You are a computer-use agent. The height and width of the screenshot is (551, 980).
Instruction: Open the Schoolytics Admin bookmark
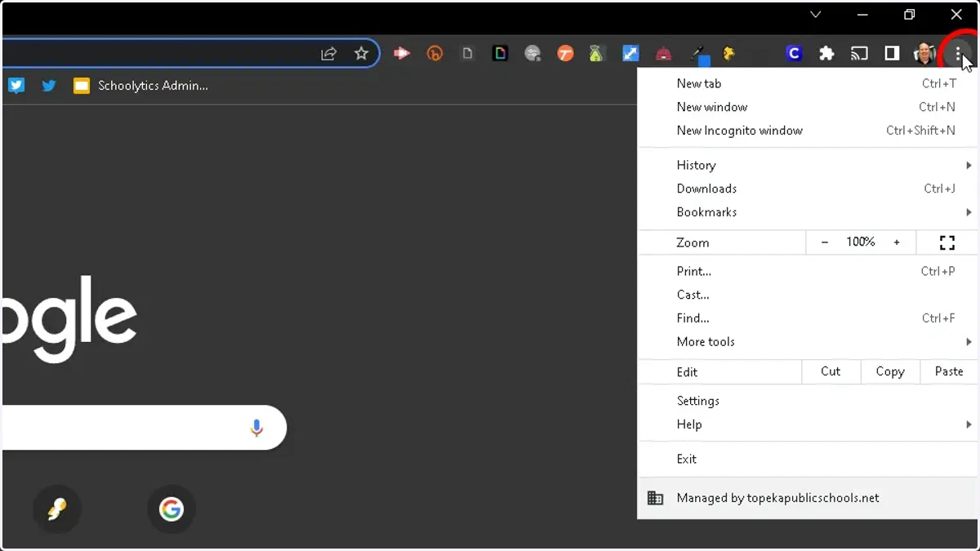140,85
